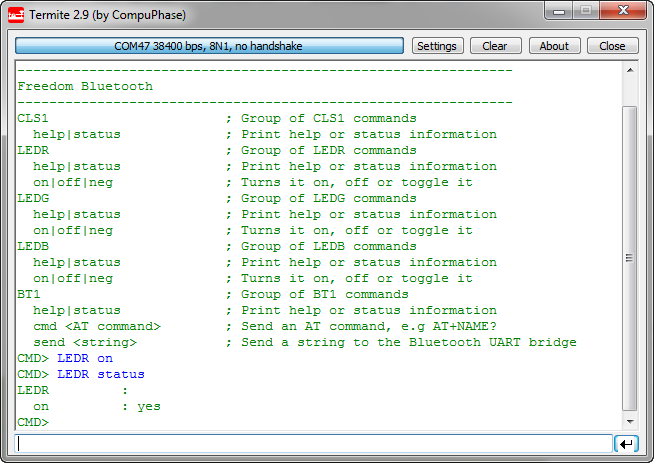Click the scrollbar track above the thumb
The image size is (654, 463).
coord(629,90)
